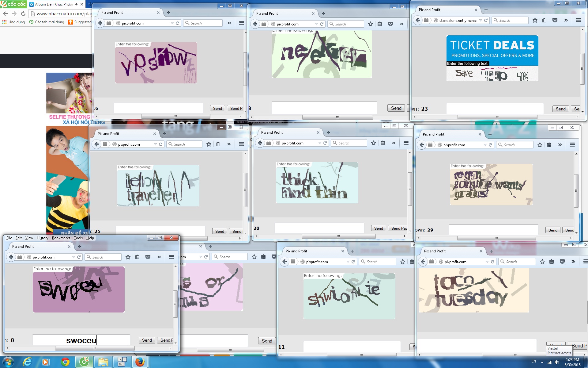
Task: Mute the Album Liên Khúc tab audio
Action: [77, 4]
